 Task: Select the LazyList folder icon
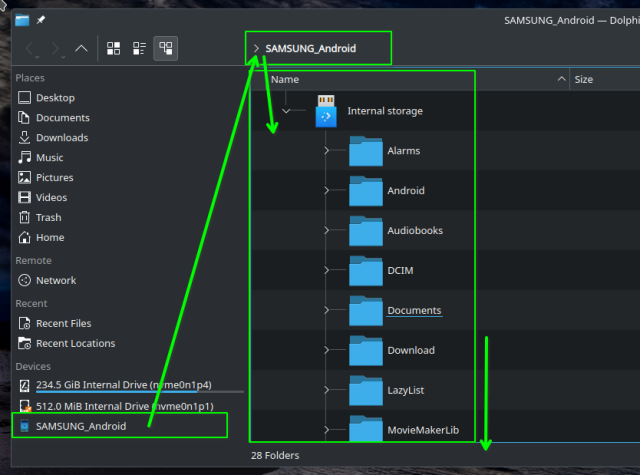click(366, 390)
